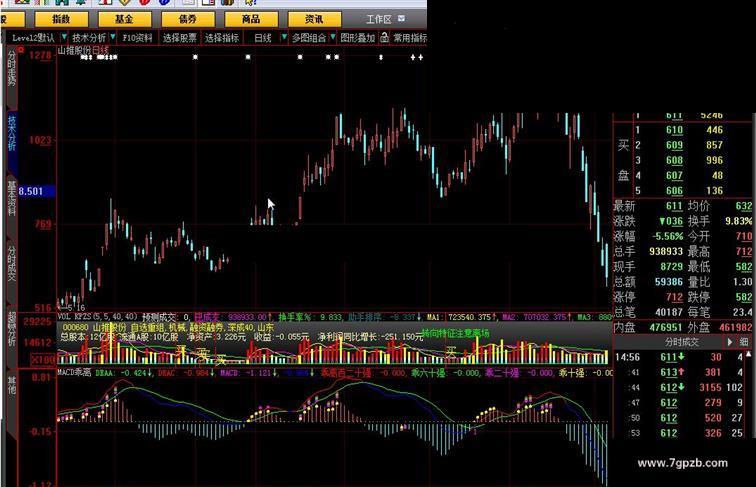Open the 基金 category button
This screenshot has height=487, width=756.
tap(124, 19)
